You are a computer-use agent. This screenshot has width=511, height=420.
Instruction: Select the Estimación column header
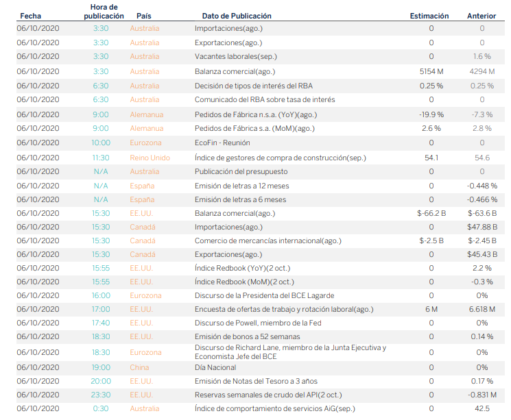tap(429, 16)
